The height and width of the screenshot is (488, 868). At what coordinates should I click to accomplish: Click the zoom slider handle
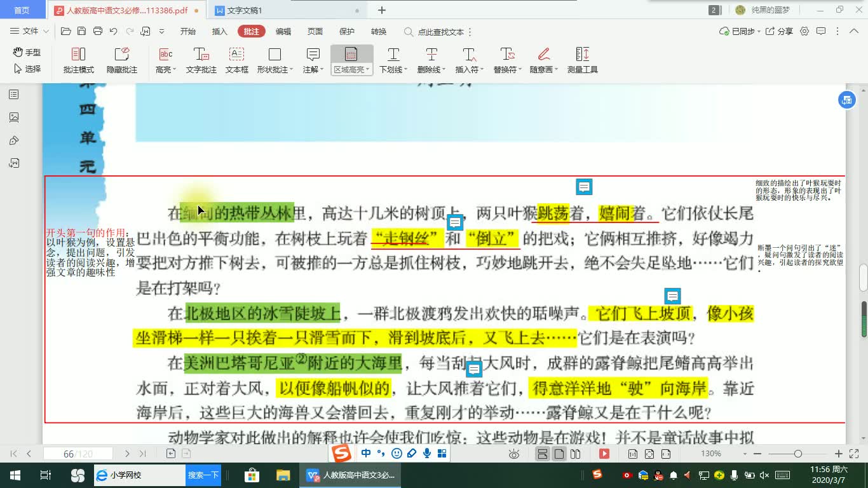798,454
